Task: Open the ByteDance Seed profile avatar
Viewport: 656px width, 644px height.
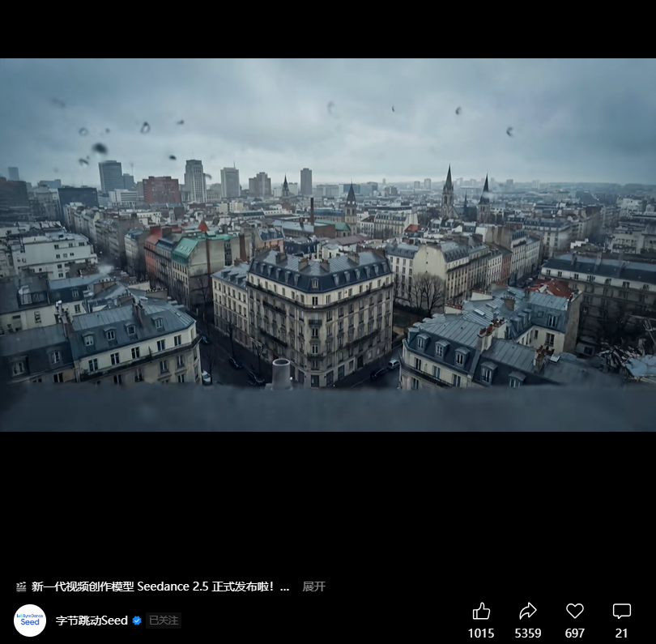Action: (30, 621)
